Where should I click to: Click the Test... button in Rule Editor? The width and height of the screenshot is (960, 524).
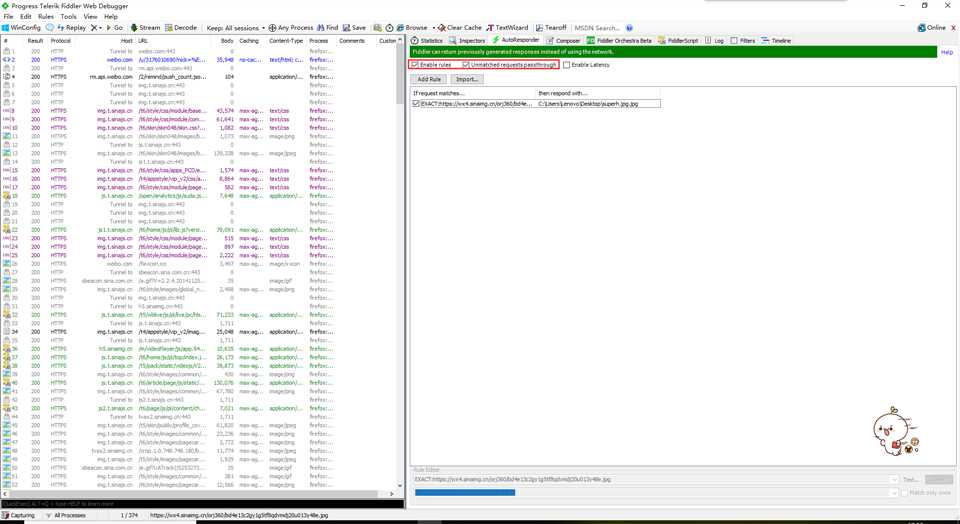tap(910, 479)
